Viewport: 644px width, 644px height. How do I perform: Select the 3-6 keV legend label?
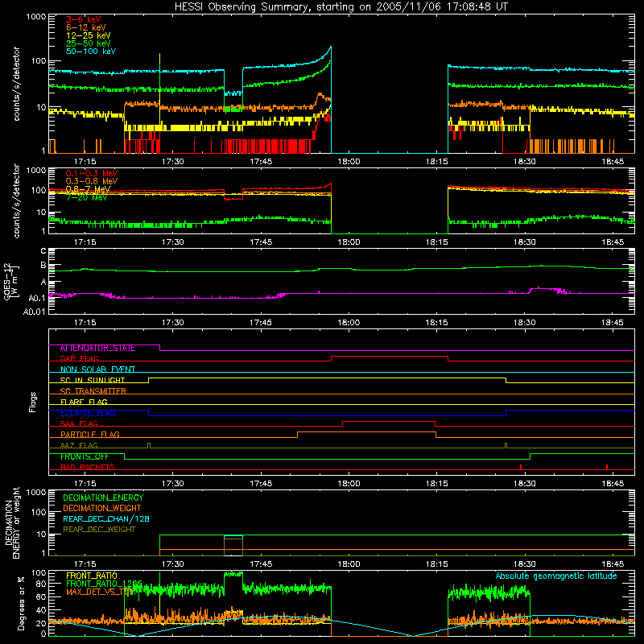click(83, 19)
